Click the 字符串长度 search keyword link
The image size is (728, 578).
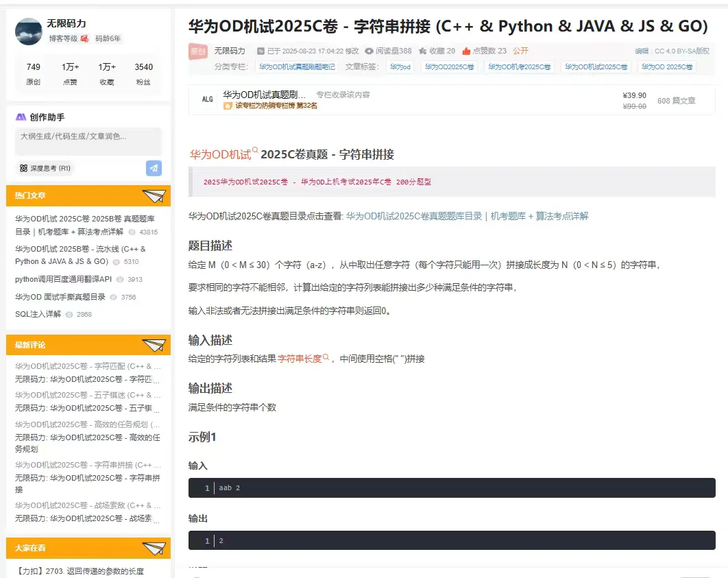[303, 359]
